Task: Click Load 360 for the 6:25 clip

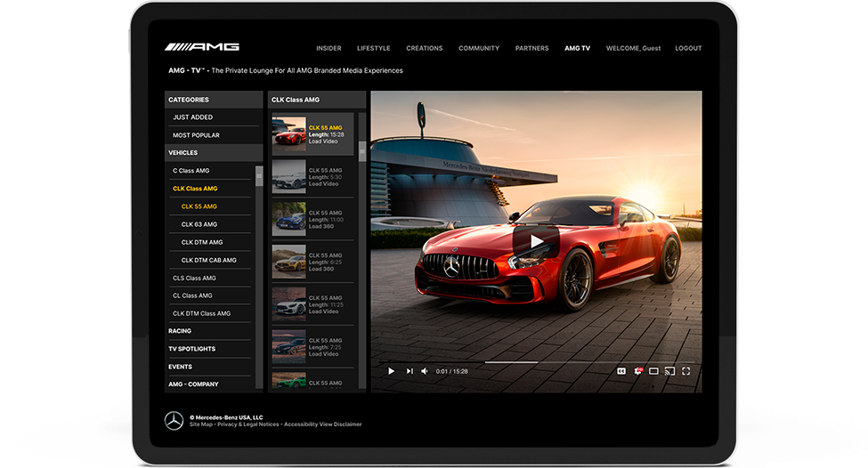Action: [x=321, y=269]
